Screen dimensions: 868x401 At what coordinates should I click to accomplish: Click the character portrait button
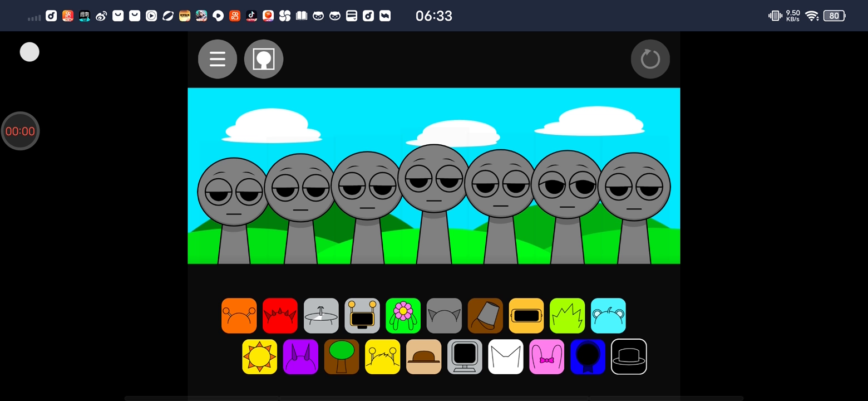(264, 59)
